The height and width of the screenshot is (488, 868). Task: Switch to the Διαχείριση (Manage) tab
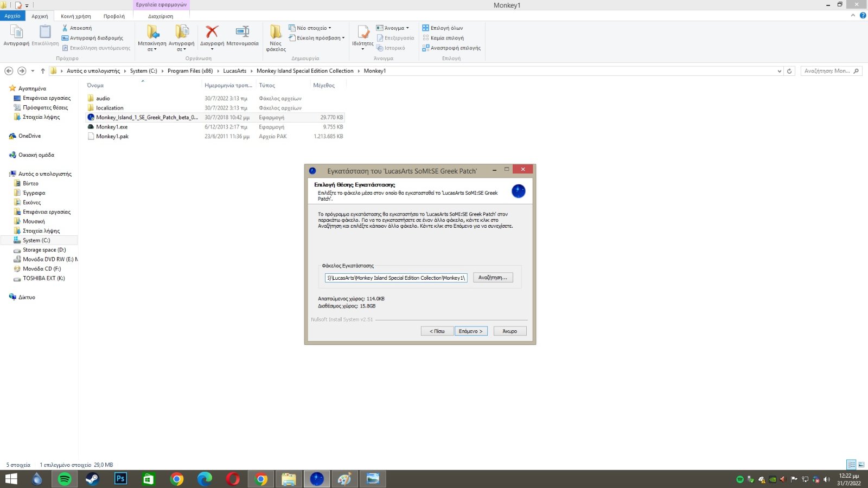pyautogui.click(x=161, y=16)
